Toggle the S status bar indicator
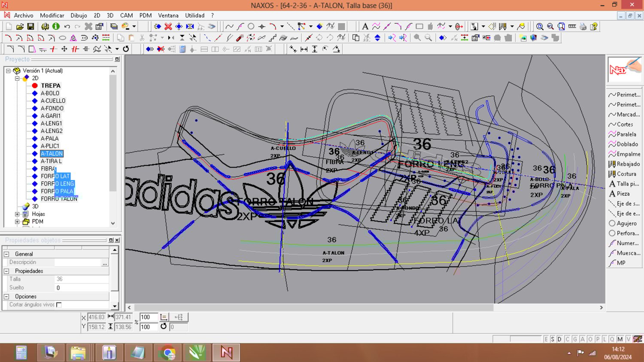This screenshot has width=644, height=362. coord(553,339)
